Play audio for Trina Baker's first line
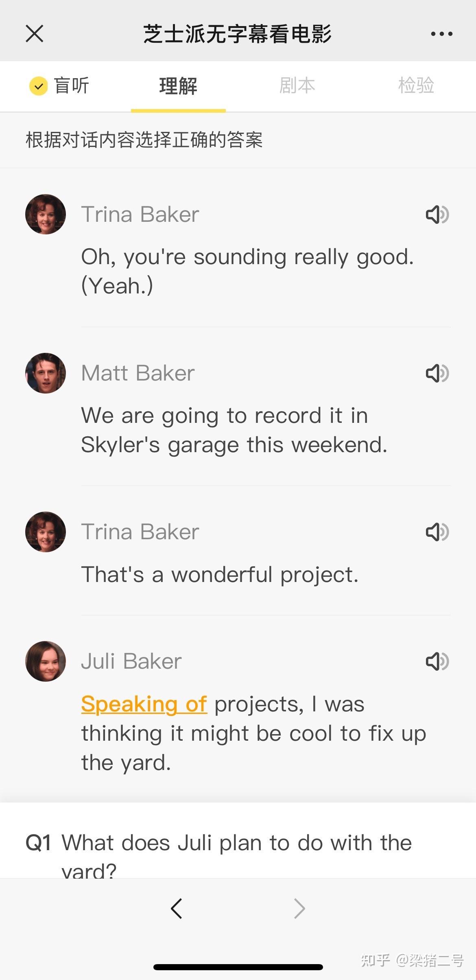The width and height of the screenshot is (476, 980). tap(437, 214)
